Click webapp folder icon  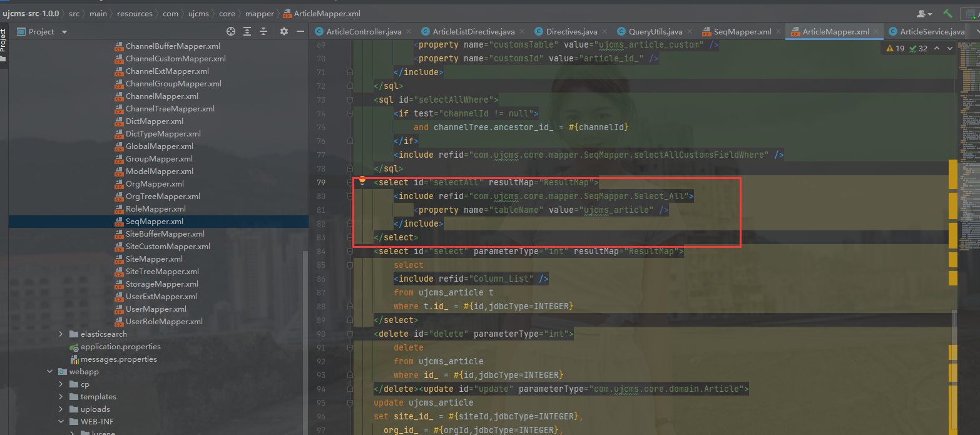63,372
